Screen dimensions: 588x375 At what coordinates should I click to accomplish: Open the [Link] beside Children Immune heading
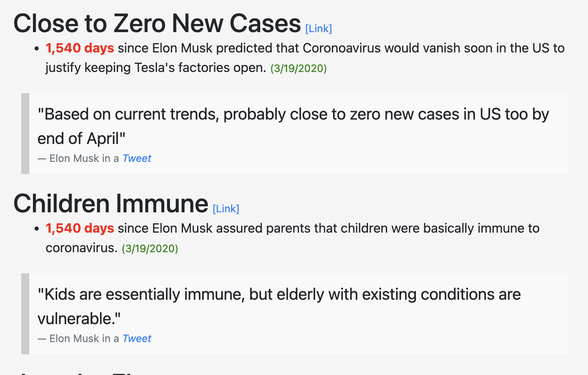226,209
